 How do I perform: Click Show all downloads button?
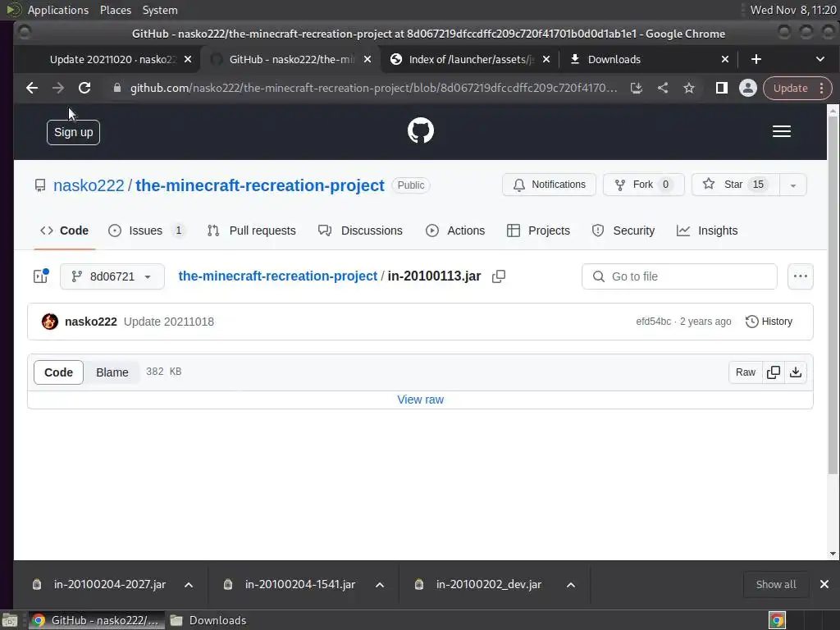click(x=776, y=584)
